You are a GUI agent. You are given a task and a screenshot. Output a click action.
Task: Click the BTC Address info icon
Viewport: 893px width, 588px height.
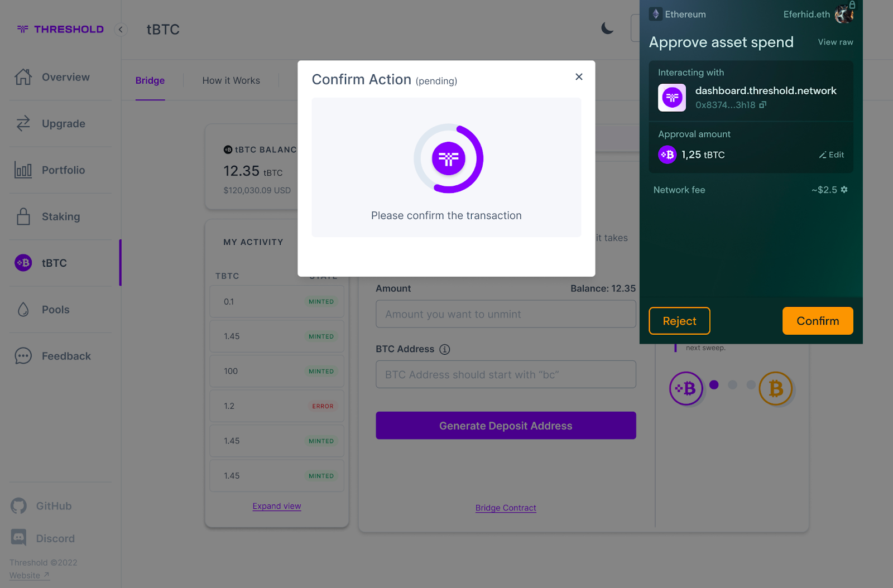[x=444, y=349]
